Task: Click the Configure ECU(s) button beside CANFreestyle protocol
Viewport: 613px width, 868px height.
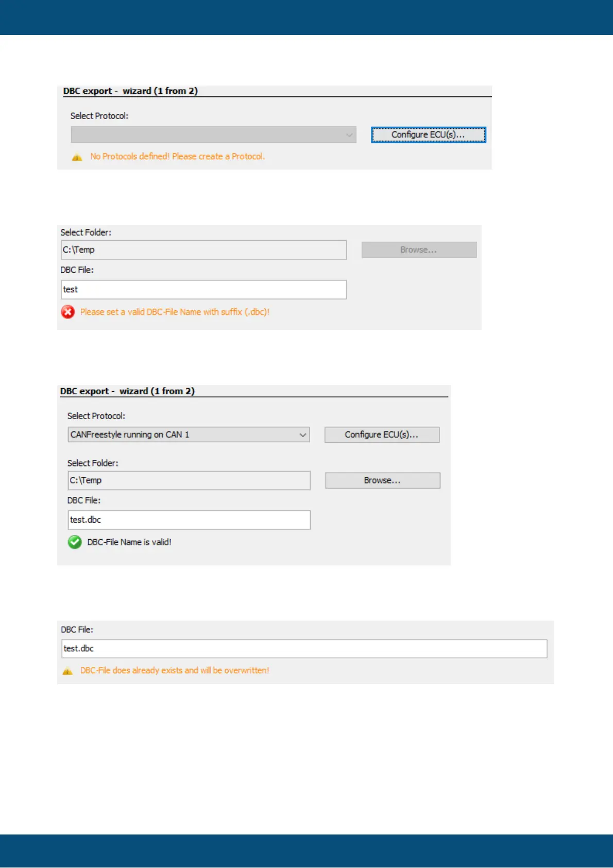Action: tap(382, 435)
